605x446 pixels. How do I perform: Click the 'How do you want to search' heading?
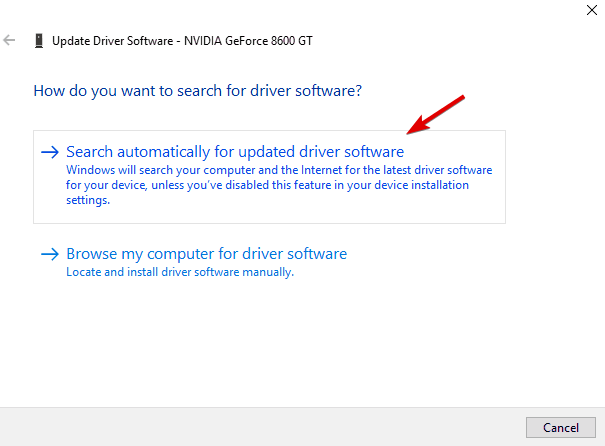coord(198,91)
